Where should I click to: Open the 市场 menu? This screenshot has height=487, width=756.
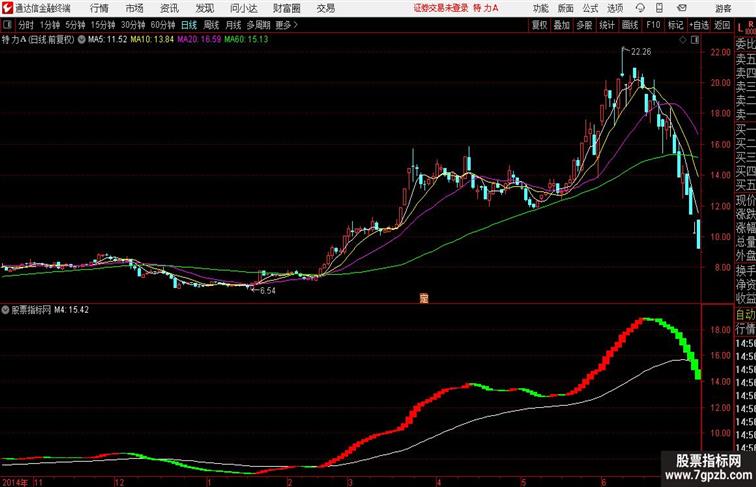[x=135, y=8]
